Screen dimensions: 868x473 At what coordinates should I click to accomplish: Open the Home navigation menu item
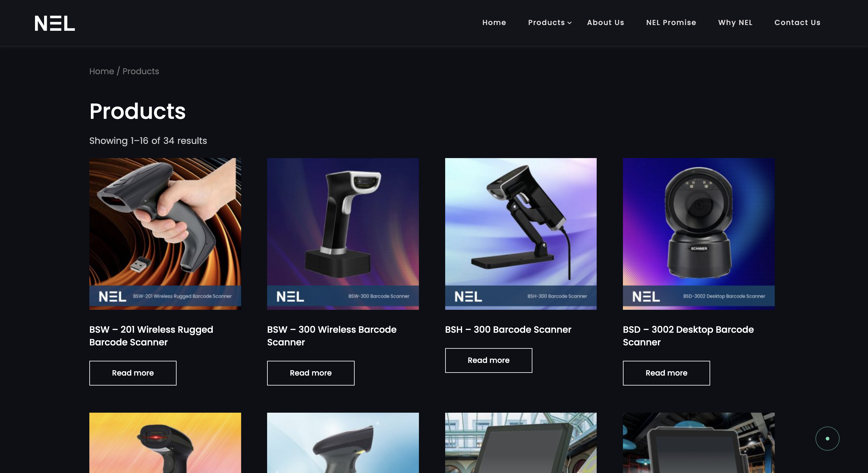point(494,23)
